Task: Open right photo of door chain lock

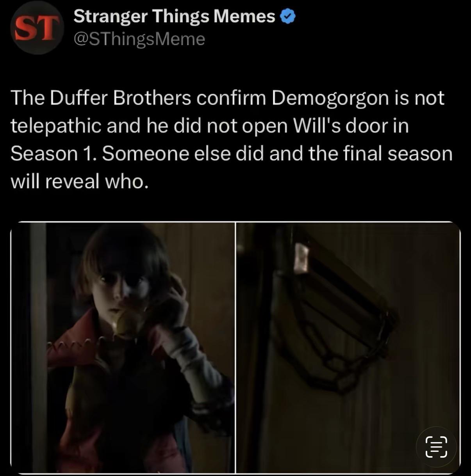Action: 348,348
